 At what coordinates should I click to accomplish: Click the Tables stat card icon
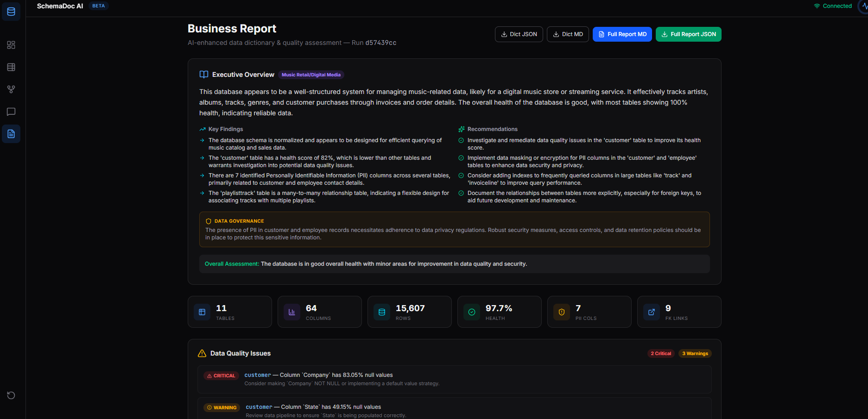(202, 312)
